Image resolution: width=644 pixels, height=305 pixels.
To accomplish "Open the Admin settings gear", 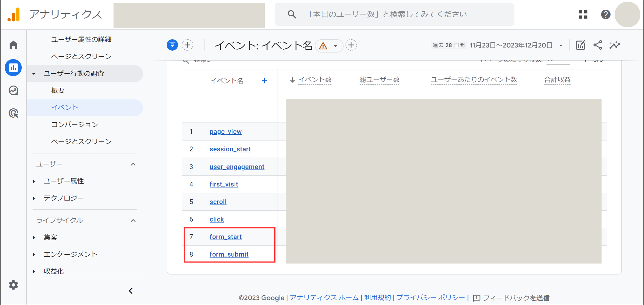I will [13, 285].
